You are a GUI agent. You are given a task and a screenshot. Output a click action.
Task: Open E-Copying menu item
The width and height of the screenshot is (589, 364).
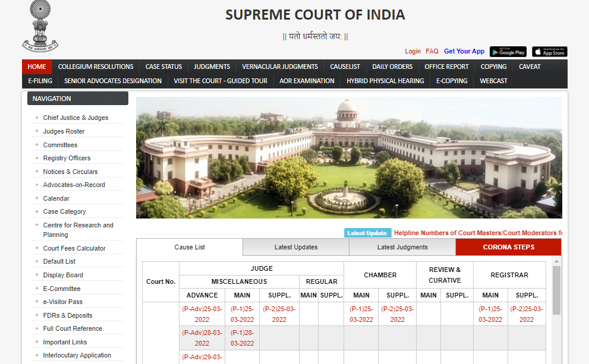(x=452, y=81)
